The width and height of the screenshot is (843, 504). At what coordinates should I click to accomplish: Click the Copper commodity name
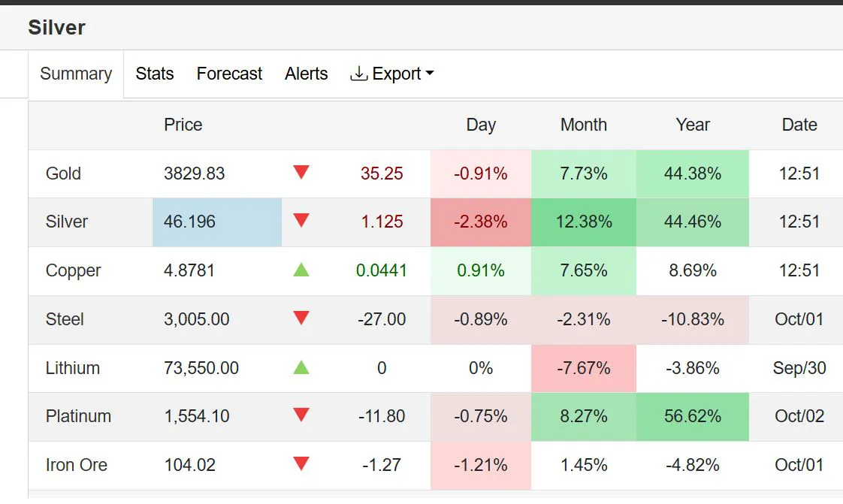click(x=73, y=270)
